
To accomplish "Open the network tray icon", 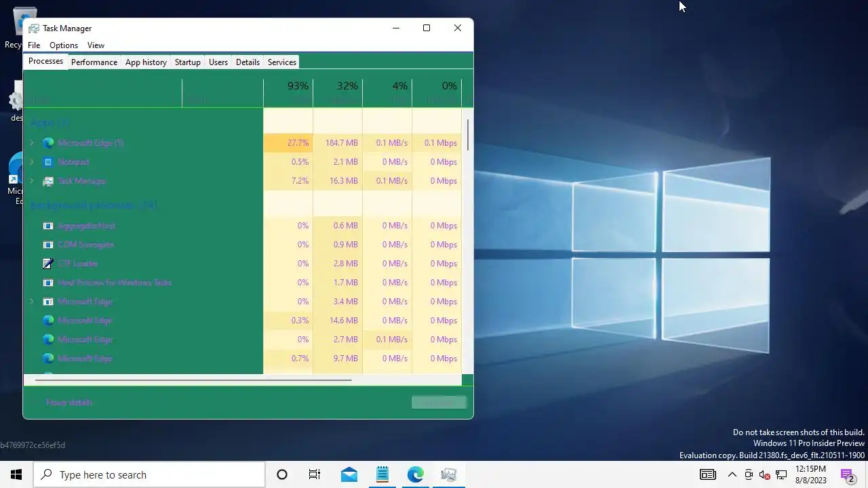I will (781, 474).
